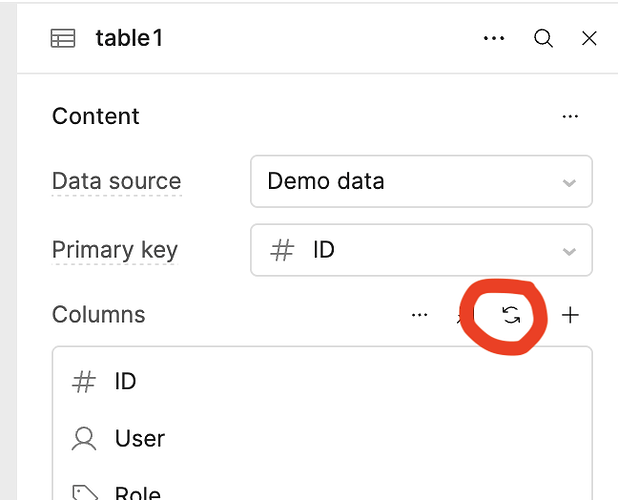Image resolution: width=618 pixels, height=500 pixels.
Task: Add a new column with plus icon
Action: coord(570,315)
